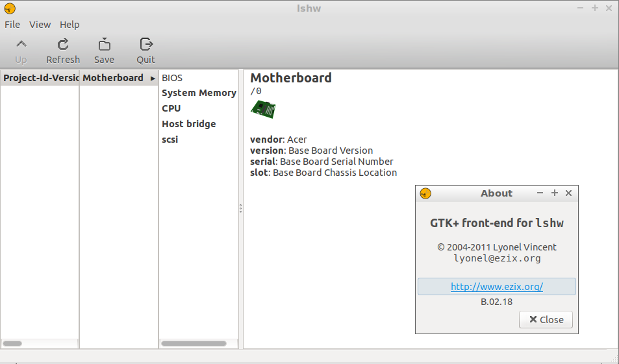Close the About dialog with X
The image size is (619, 364).
(568, 193)
